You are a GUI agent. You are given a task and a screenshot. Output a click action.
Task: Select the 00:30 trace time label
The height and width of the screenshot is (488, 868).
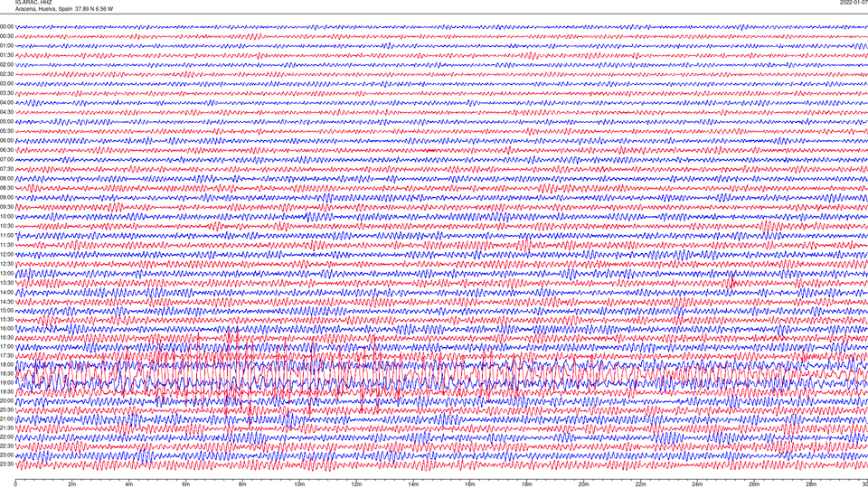point(7,36)
